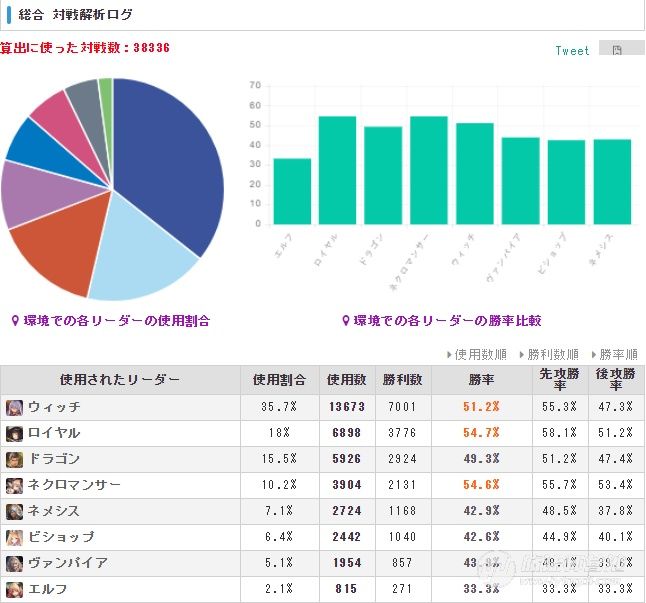Click the エルフ win-rate bar in chart

pyautogui.click(x=292, y=192)
